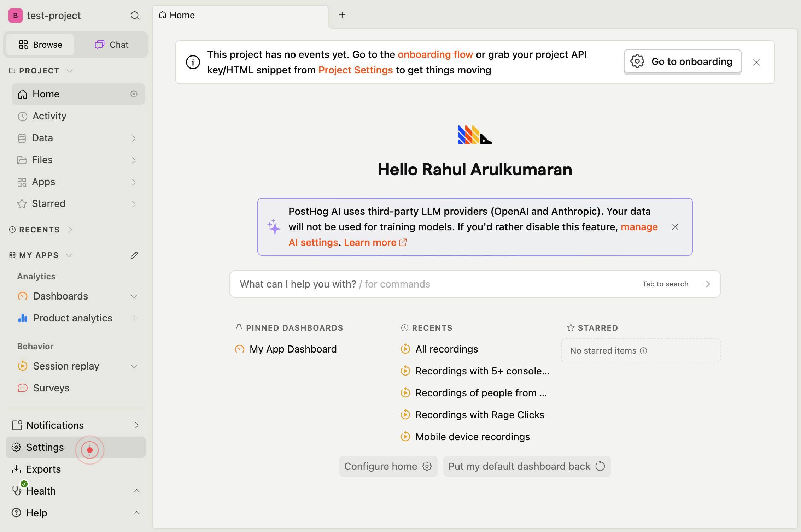Add a new Product analytics insight
Screen dimensions: 801x532
pyautogui.click(x=134, y=318)
